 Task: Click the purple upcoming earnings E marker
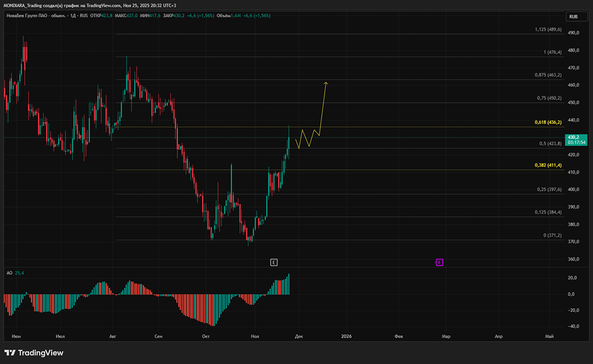pyautogui.click(x=439, y=262)
